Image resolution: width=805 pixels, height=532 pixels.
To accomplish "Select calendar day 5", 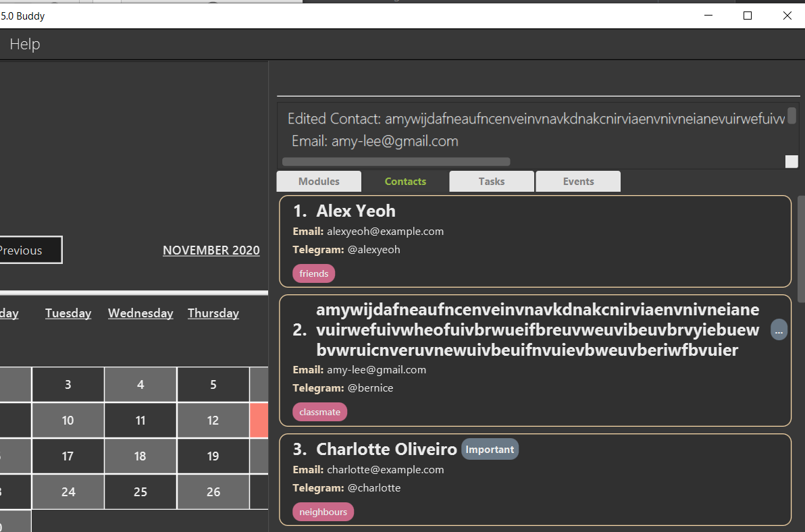I will pyautogui.click(x=213, y=385).
